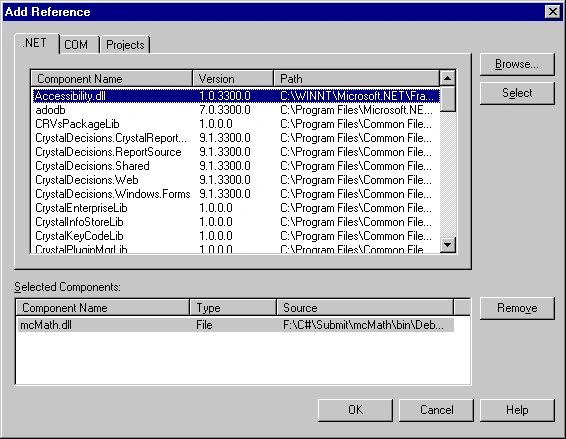Select CrystalDecisions.CrystalReport... row

click(236, 138)
